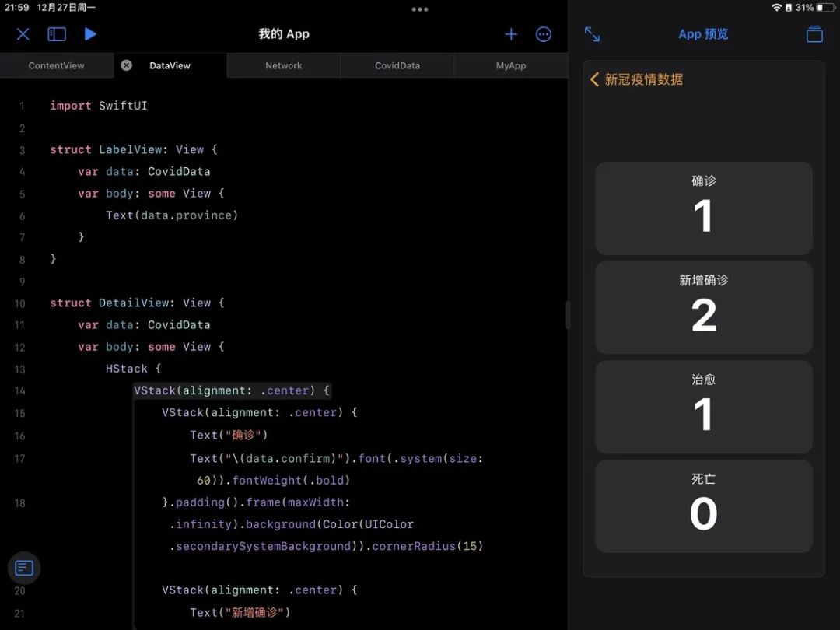
Task: Go back via 新冠疫情数据 in the preview
Action: point(636,80)
